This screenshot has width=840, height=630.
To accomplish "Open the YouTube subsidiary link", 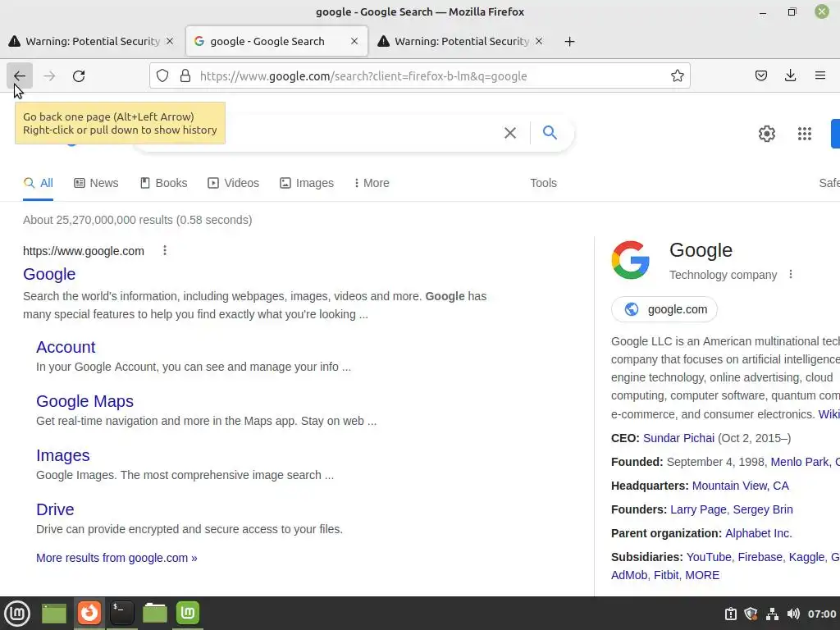I will (x=709, y=557).
